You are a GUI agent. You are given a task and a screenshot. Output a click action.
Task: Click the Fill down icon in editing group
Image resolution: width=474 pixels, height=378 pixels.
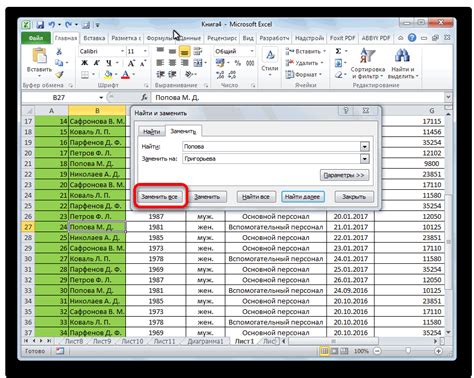coord(338,63)
